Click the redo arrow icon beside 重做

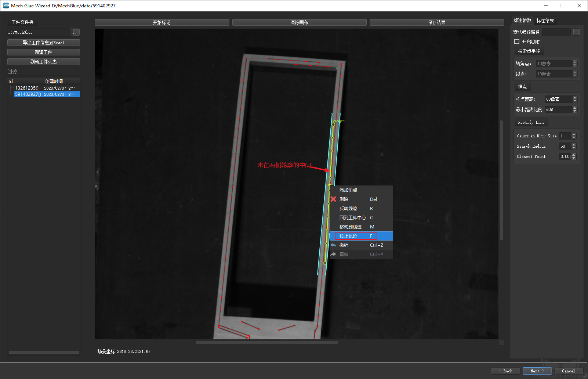pos(333,254)
